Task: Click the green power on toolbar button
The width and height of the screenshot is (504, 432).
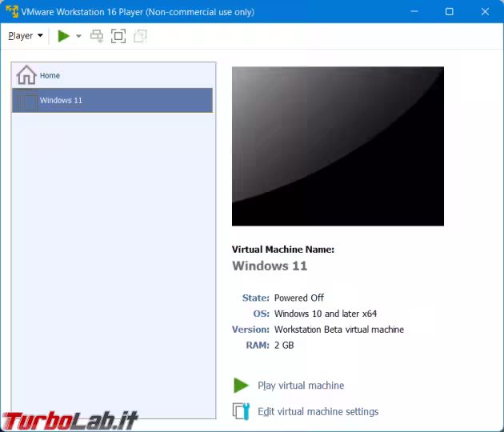Action: [64, 36]
